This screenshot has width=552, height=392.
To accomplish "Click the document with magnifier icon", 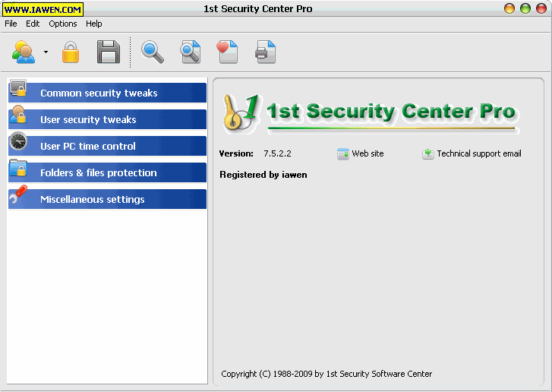I will coord(190,52).
